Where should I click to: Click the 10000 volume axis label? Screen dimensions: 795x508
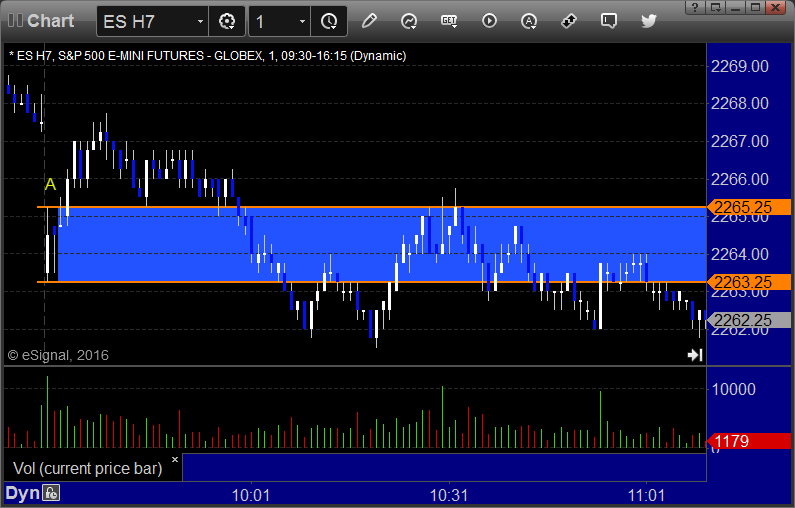734,389
